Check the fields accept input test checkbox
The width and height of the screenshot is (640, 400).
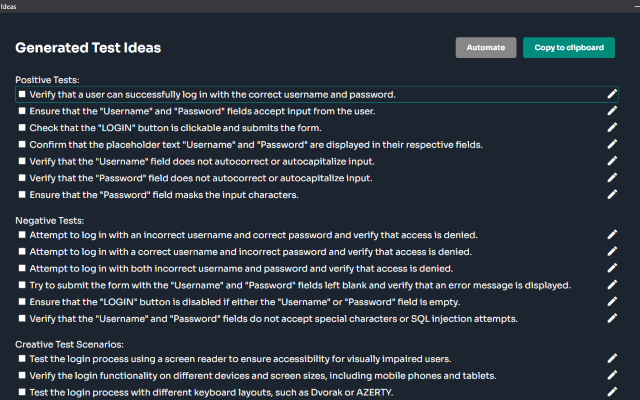coord(21,112)
